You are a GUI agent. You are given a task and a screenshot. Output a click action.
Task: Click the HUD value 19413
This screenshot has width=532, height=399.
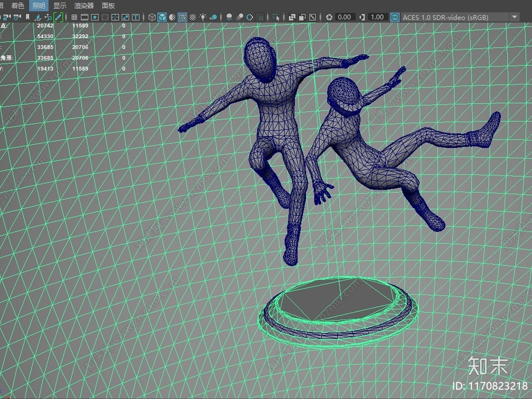coord(45,69)
